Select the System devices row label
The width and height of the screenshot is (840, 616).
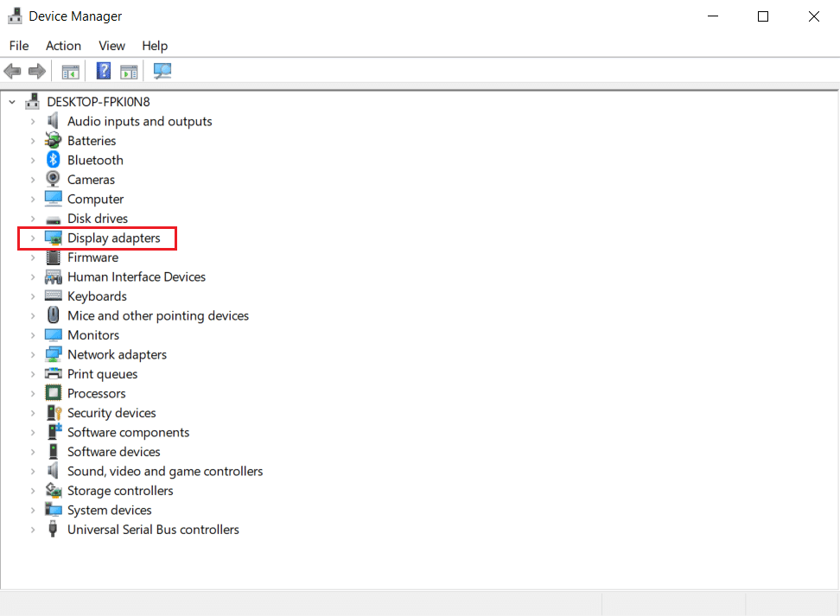(x=109, y=510)
